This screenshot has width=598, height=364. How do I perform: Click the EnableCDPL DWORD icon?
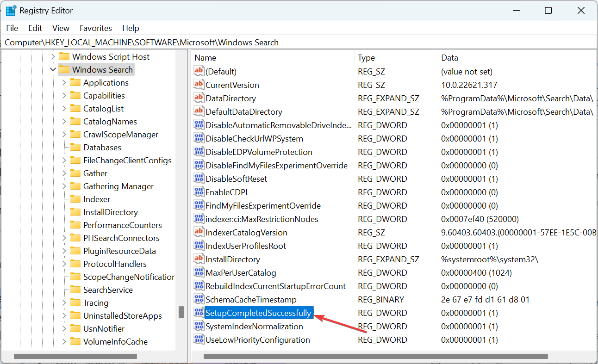[199, 192]
